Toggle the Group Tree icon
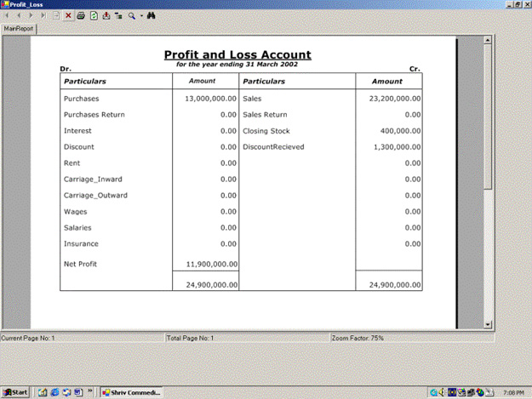 (x=118, y=15)
